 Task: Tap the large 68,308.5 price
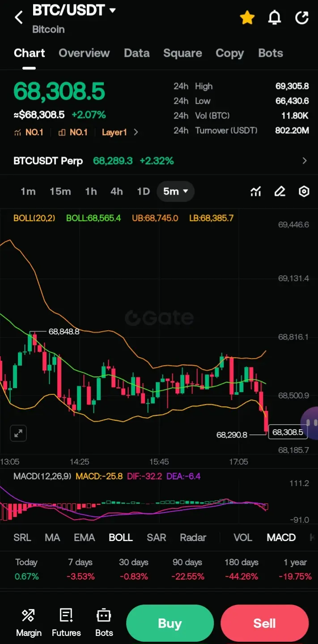pos(59,91)
